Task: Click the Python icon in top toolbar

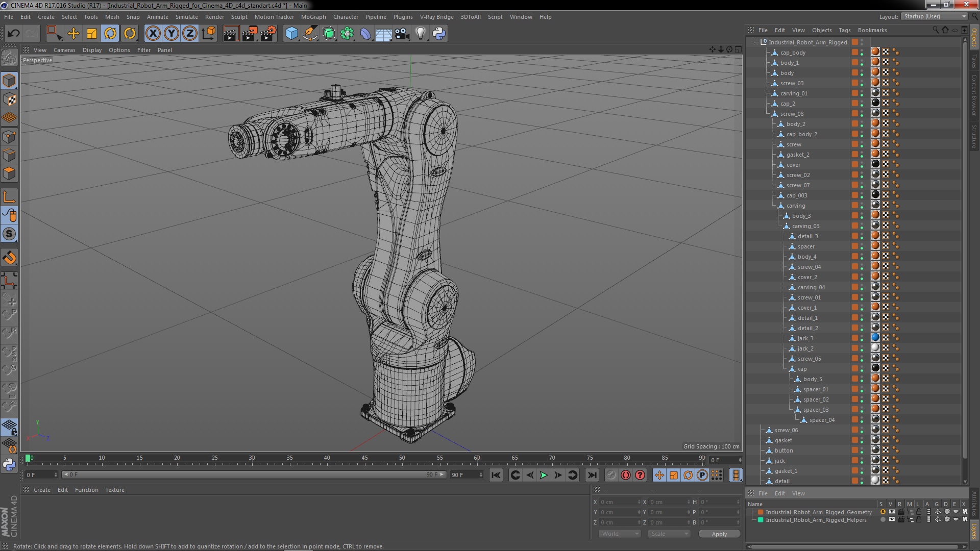Action: click(439, 34)
